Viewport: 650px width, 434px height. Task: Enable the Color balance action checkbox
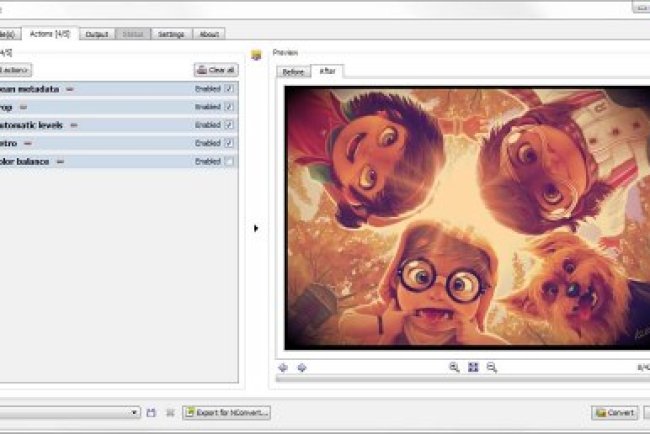(x=229, y=161)
